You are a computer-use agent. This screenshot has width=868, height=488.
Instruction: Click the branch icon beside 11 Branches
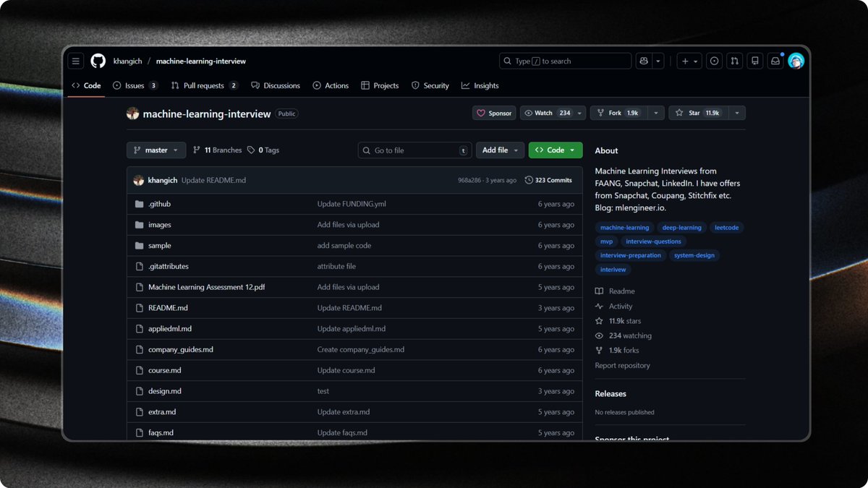coord(197,150)
